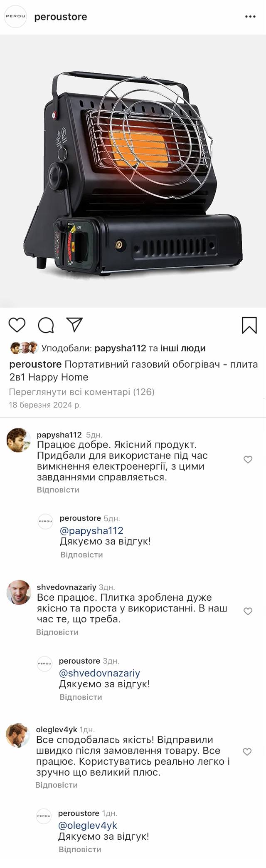Open shvedovnazariy's profile avatar
The image size is (266, 868).
click(19, 592)
